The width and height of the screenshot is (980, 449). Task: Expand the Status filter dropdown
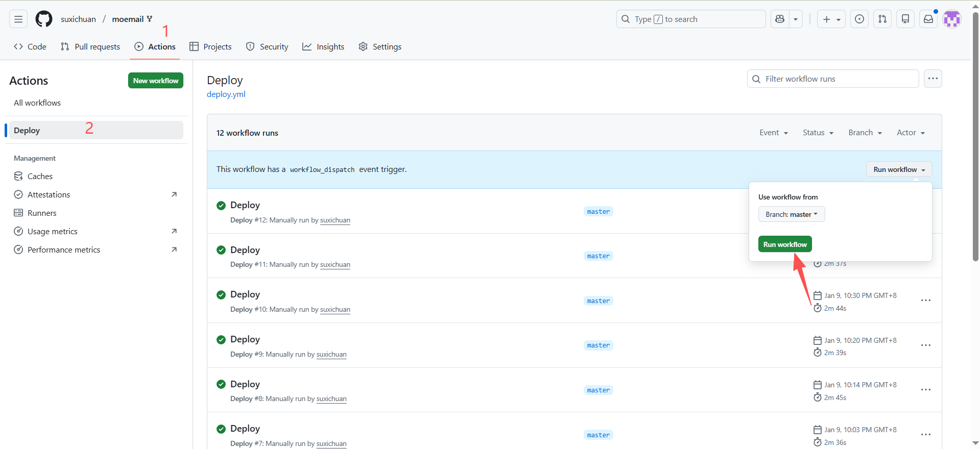818,133
